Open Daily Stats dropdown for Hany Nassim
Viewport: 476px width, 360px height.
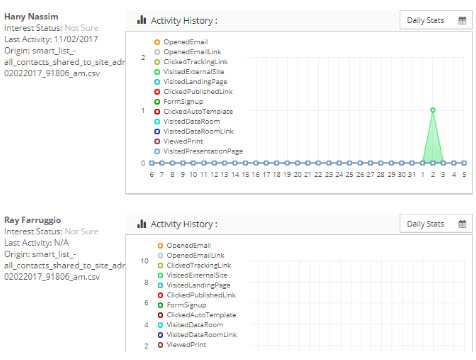coord(436,20)
